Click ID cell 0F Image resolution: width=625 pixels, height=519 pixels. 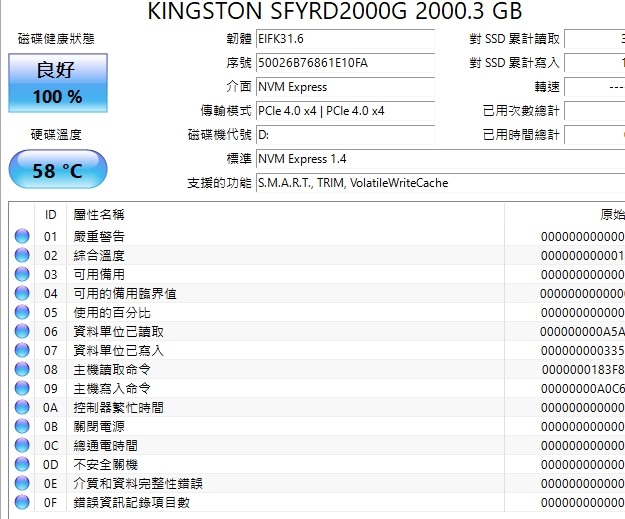coord(51,503)
